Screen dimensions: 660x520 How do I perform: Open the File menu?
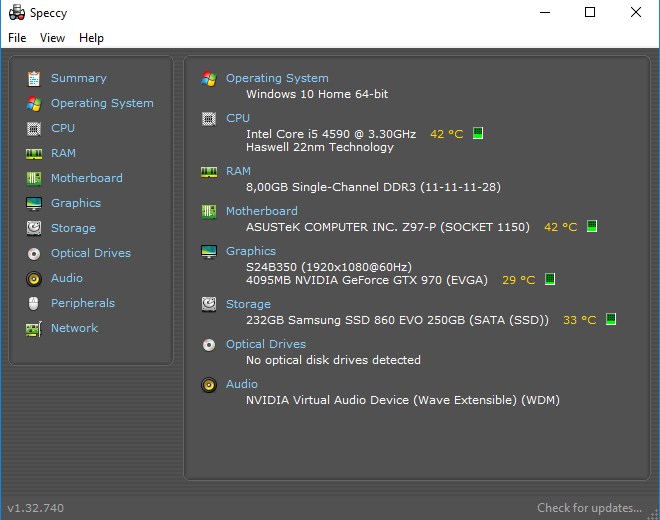click(x=17, y=38)
